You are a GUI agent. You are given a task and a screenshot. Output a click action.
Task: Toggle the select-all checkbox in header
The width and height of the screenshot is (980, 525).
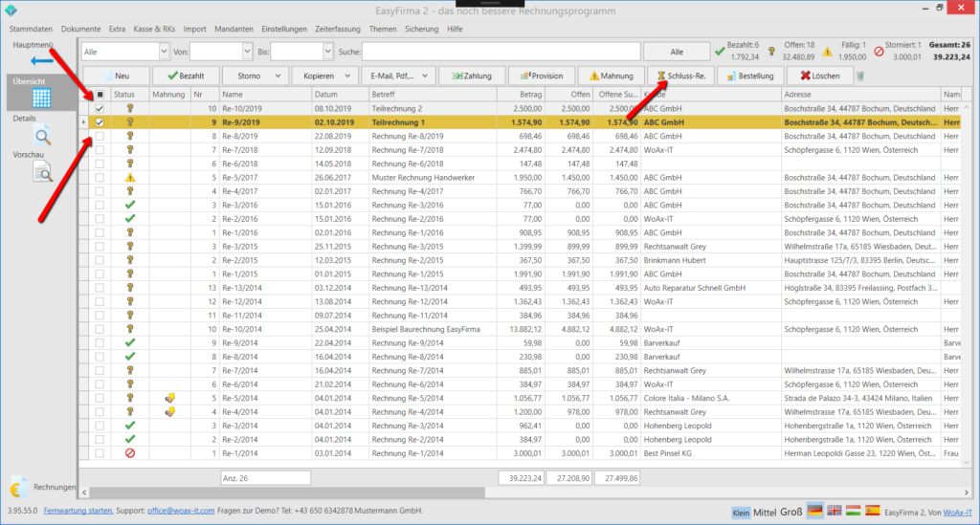pyautogui.click(x=100, y=95)
